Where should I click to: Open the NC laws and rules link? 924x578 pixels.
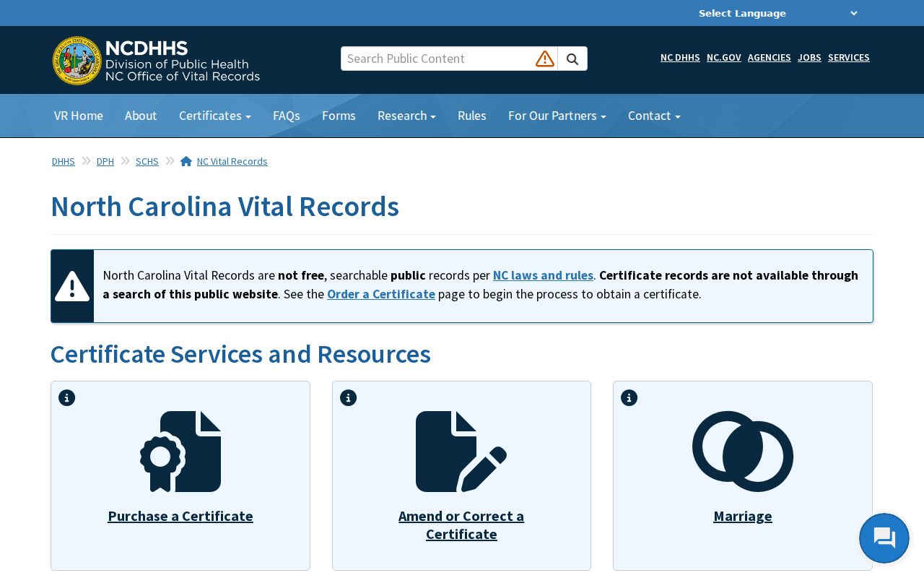[x=543, y=275]
